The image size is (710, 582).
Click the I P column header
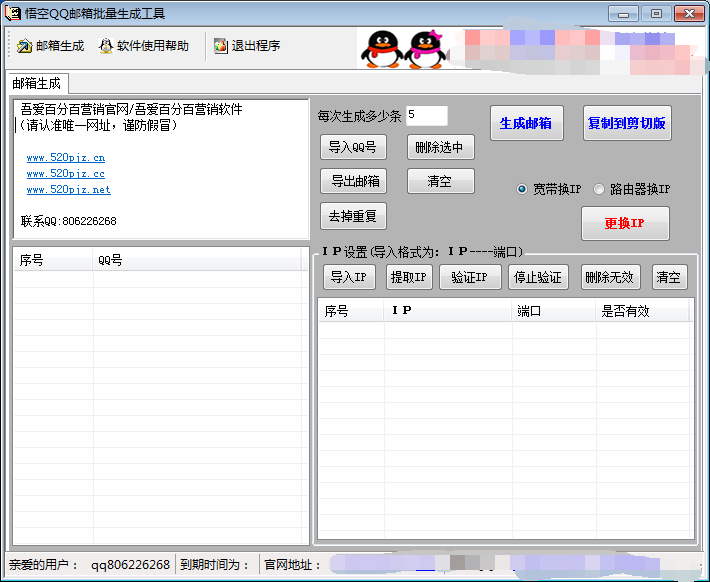coord(448,311)
